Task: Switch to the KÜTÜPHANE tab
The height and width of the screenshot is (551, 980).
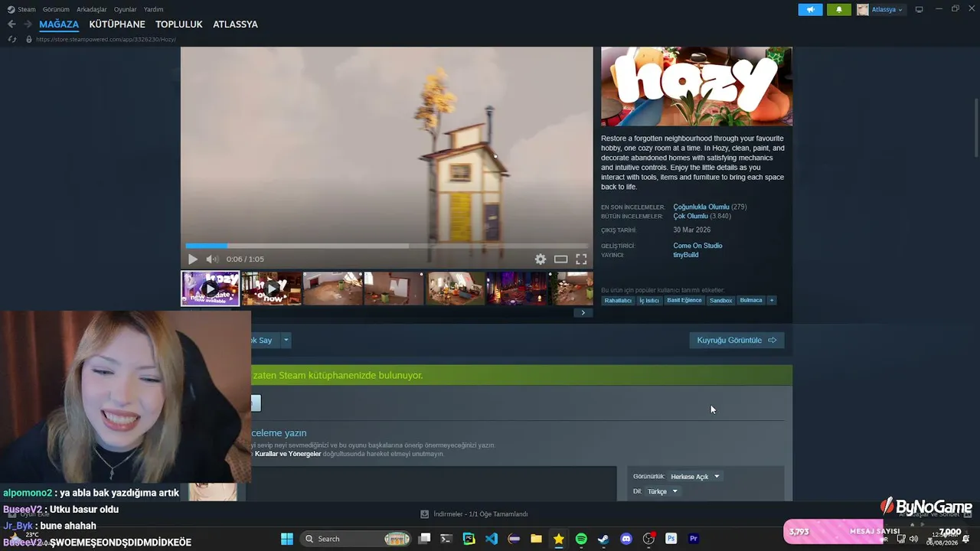Action: [x=117, y=24]
